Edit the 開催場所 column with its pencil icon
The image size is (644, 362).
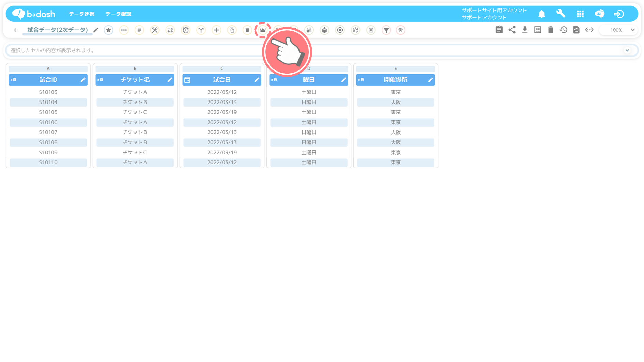pyautogui.click(x=430, y=80)
